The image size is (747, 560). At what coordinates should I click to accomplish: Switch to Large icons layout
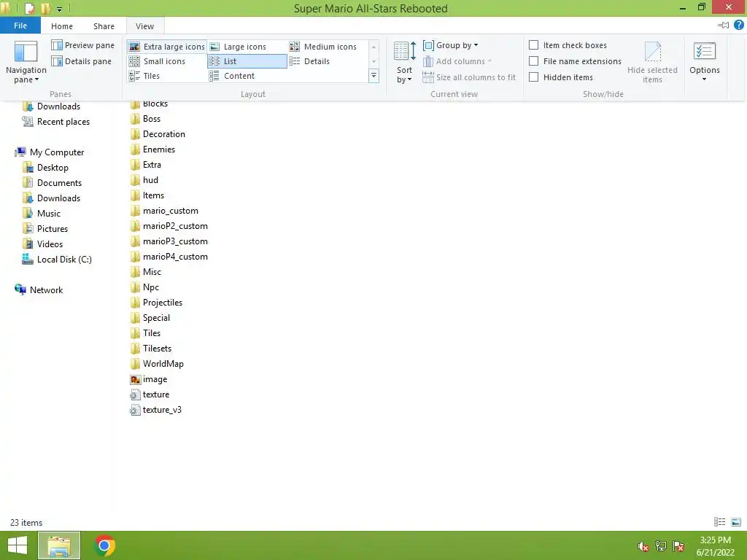click(239, 47)
